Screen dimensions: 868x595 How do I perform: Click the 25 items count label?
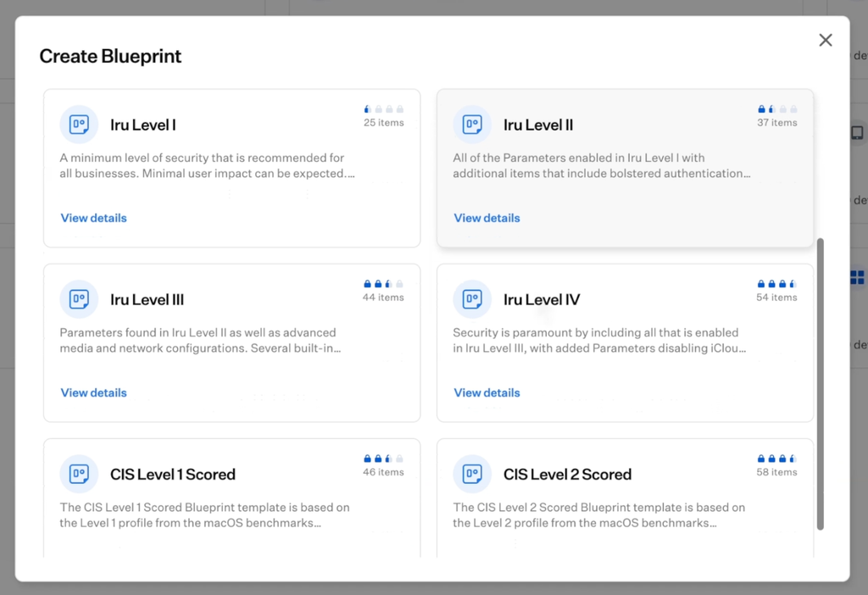click(384, 123)
